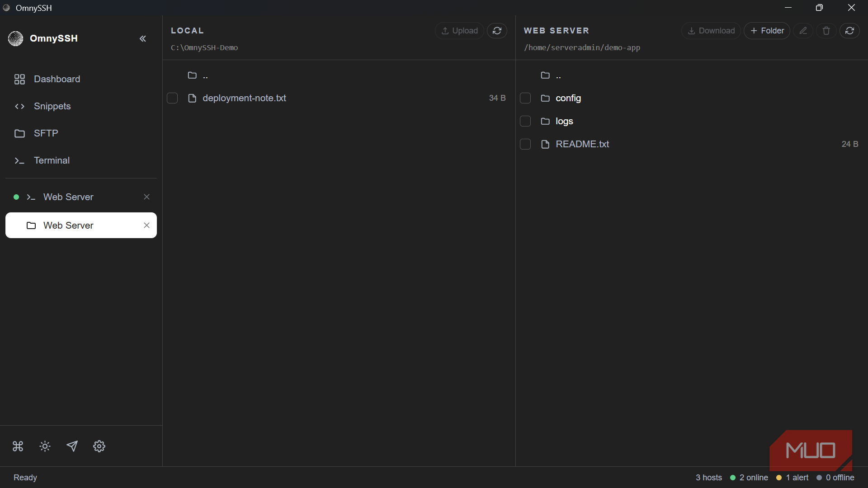The width and height of the screenshot is (868, 488).
Task: Click the WEB SERVER pane heading
Action: click(x=557, y=31)
